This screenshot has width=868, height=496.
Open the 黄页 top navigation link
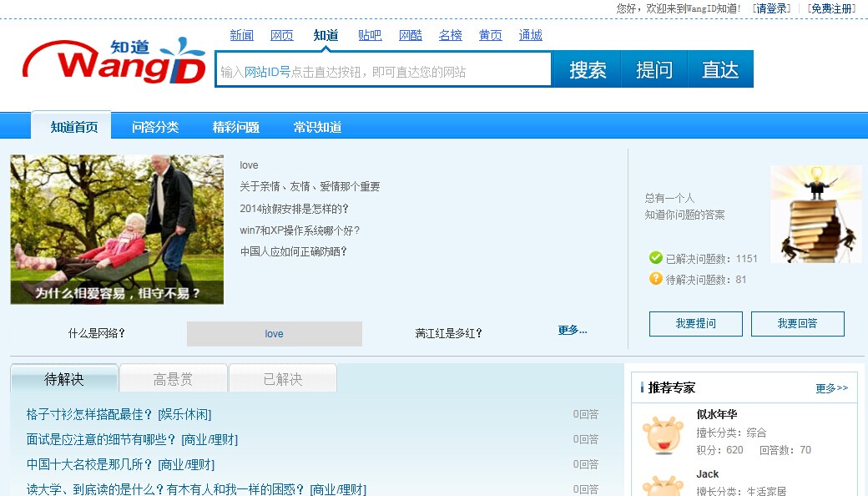coord(491,35)
